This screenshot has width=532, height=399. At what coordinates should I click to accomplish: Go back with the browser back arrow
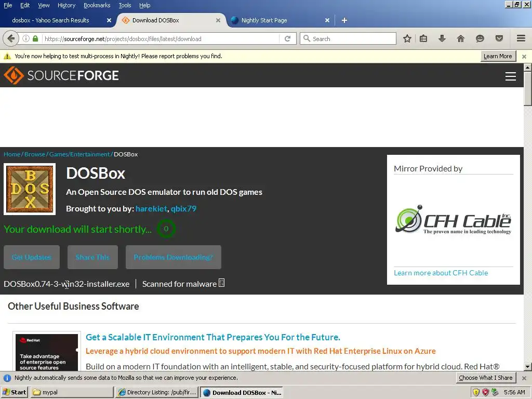[10, 38]
